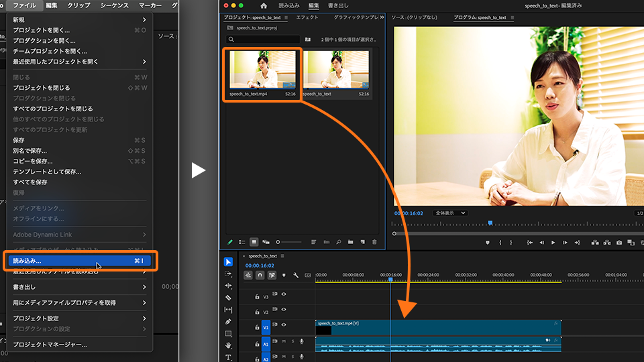This screenshot has height=362, width=644.
Task: Select the Hand tool in the toolbar
Action: [228, 345]
